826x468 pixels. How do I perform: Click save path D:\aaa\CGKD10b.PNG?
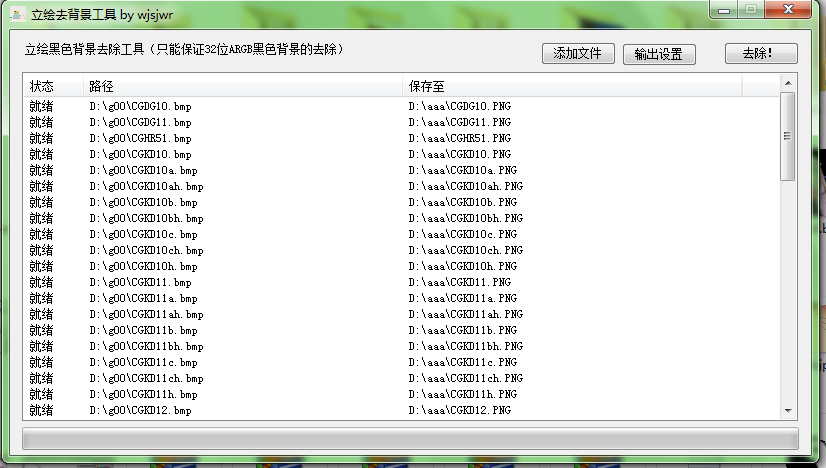tap(463, 202)
